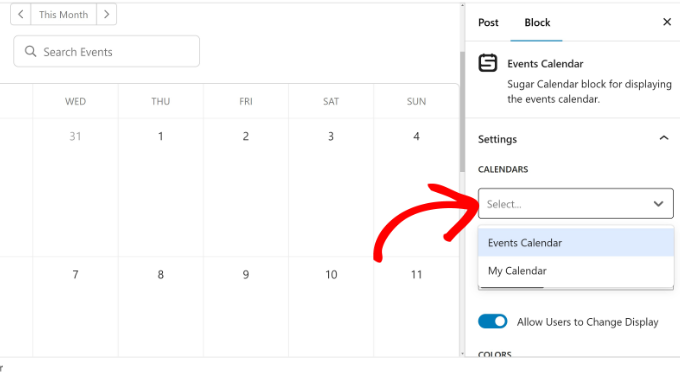Select day 8 in the calendar

[160, 275]
